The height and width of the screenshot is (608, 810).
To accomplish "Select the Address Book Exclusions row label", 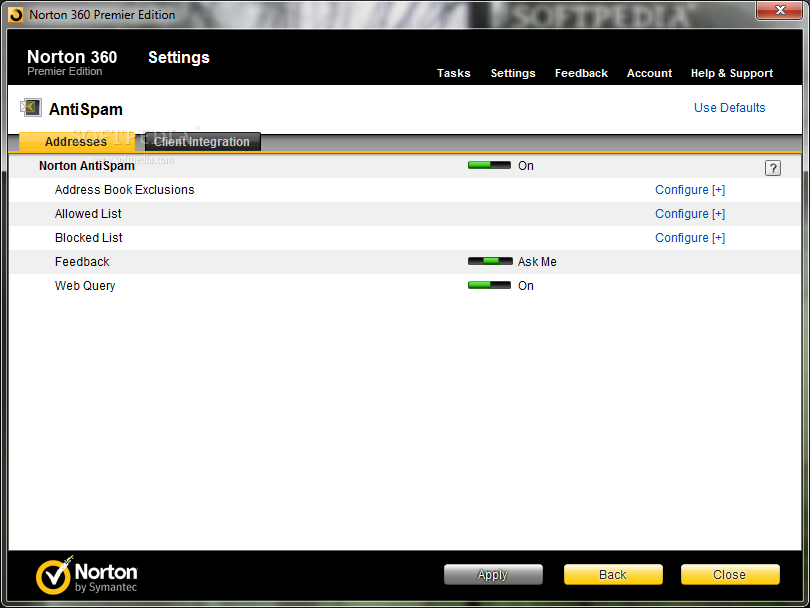I will click(x=124, y=190).
